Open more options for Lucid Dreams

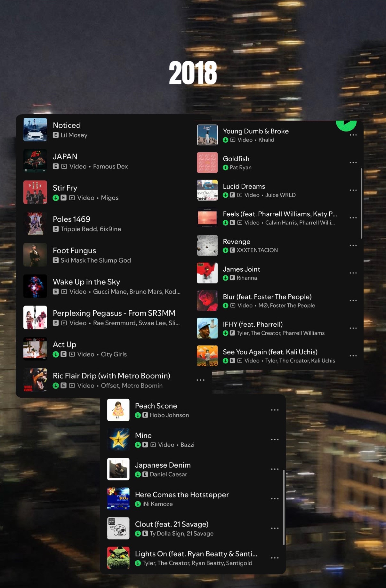353,190
